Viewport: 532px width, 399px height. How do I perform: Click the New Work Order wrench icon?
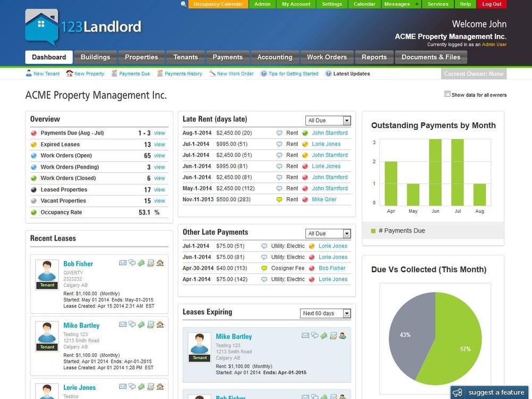212,74
